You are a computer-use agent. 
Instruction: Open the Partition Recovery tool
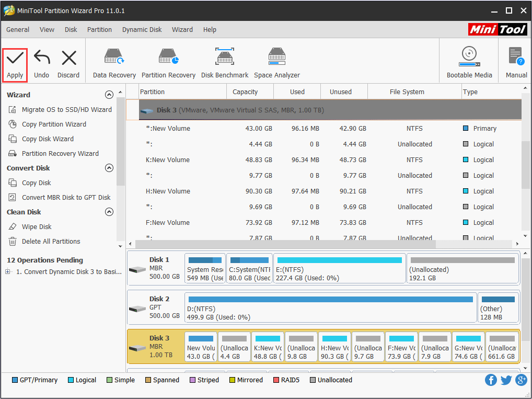click(168, 64)
